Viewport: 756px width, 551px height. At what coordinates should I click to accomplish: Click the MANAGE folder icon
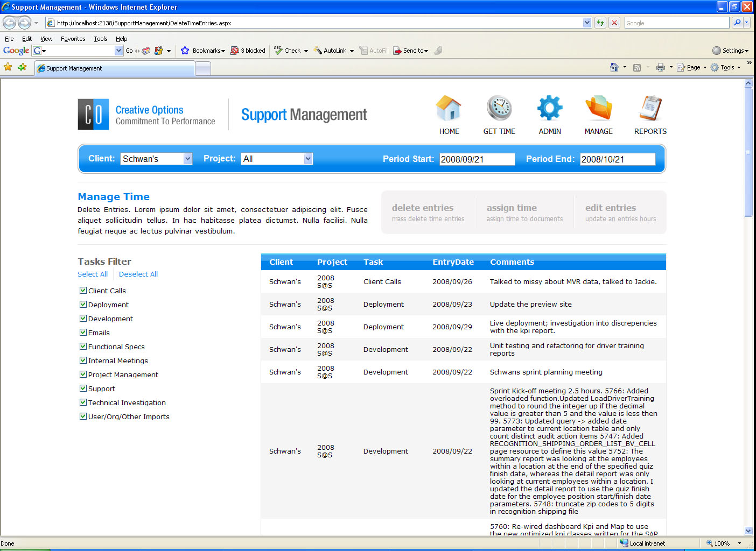point(598,108)
